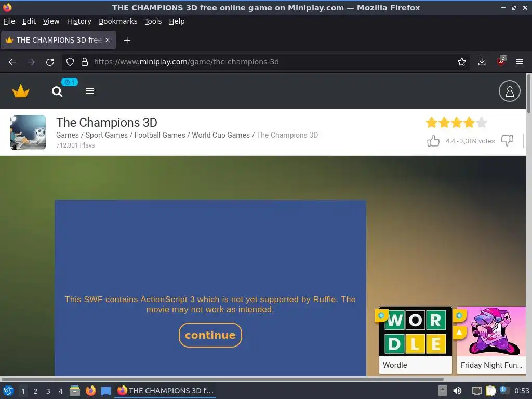
Task: Switch to workspace 1 in taskbar
Action: coord(23,391)
